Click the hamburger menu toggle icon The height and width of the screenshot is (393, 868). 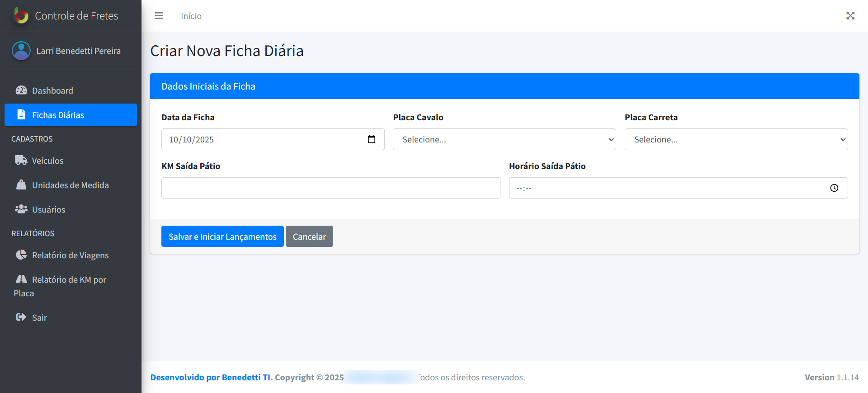point(159,16)
